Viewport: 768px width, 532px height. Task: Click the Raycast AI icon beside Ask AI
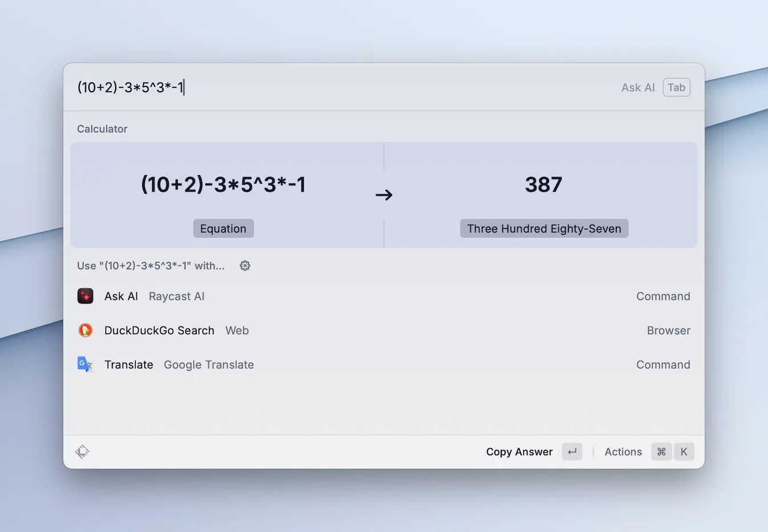[85, 296]
